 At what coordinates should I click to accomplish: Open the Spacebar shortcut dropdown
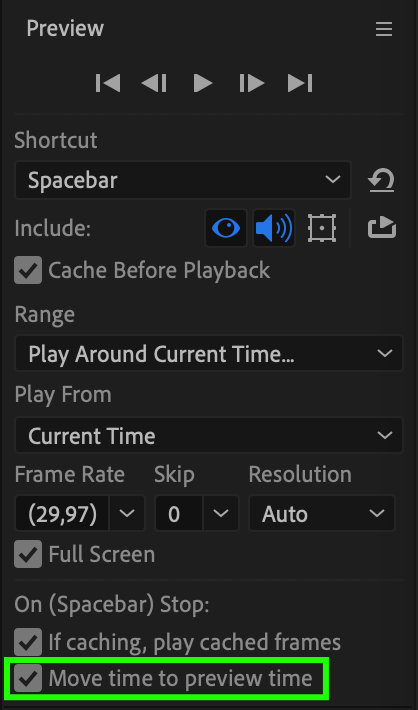pos(183,180)
